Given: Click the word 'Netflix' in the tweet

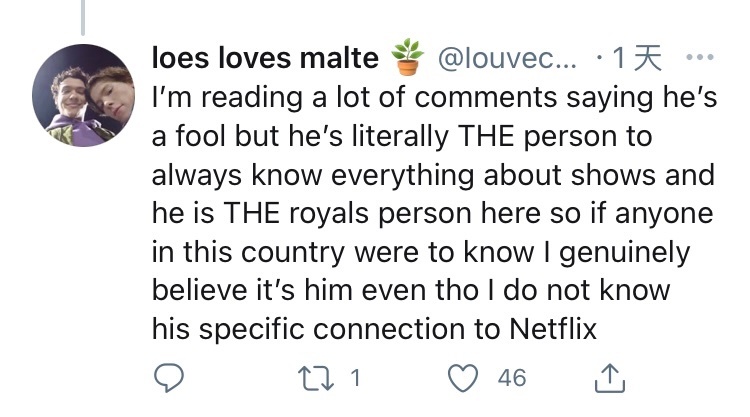Looking at the screenshot, I should point(553,329).
